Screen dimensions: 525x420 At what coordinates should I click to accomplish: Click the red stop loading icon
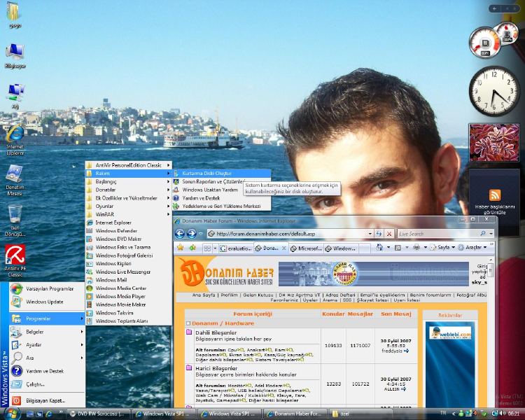pyautogui.click(x=389, y=234)
